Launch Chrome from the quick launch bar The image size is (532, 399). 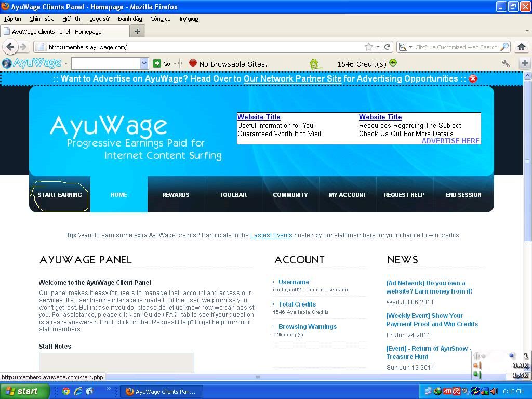tap(66, 391)
